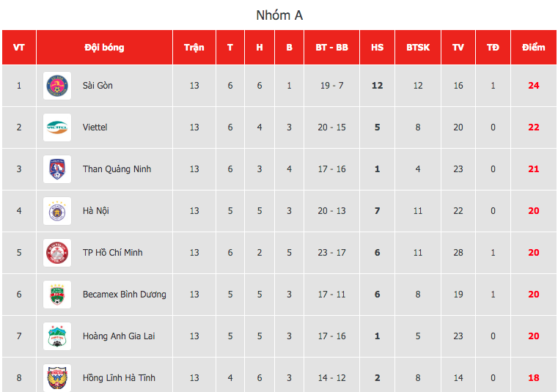Screen dimensions: 558x392
Task: Open the Sài Gòn team name link
Action: click(98, 86)
